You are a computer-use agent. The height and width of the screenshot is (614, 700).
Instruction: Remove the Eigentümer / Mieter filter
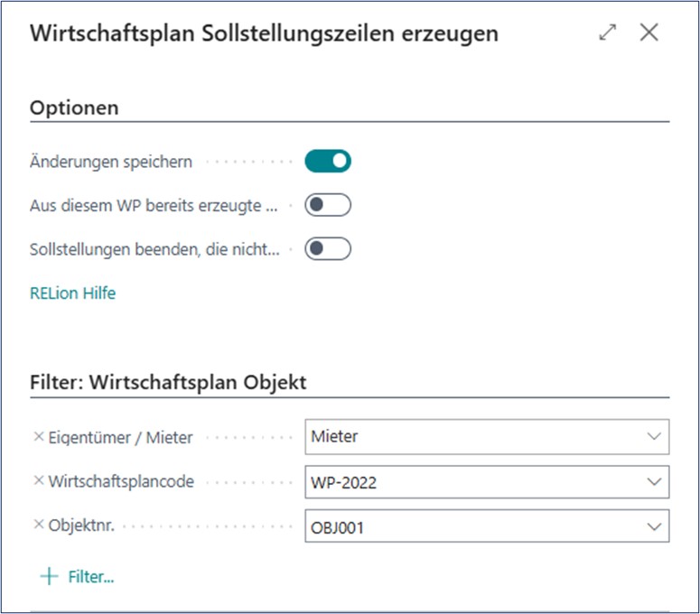38,437
